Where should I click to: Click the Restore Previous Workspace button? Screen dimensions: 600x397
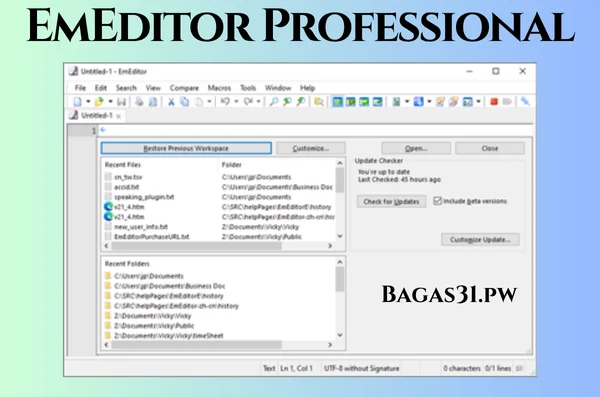(186, 148)
